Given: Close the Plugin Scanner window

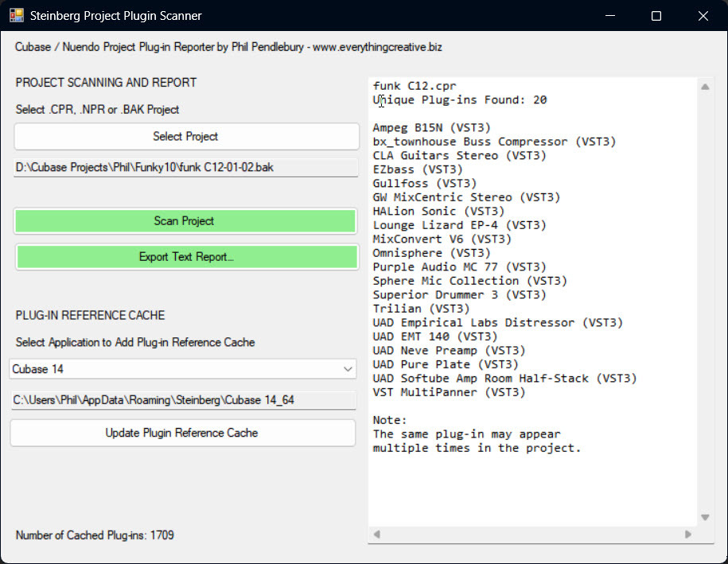Looking at the screenshot, I should click(703, 16).
